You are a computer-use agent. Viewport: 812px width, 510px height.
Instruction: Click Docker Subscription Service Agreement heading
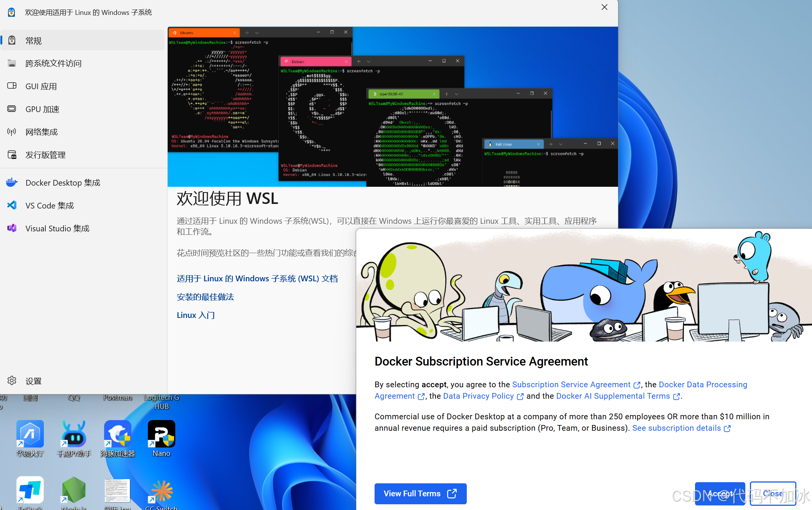[x=481, y=361]
